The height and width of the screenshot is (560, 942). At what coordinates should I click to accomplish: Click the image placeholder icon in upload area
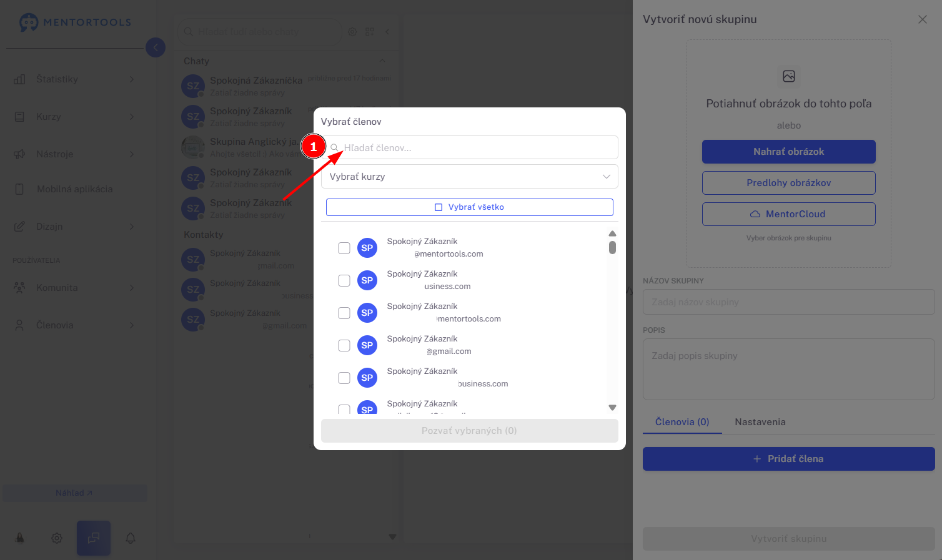(x=789, y=76)
